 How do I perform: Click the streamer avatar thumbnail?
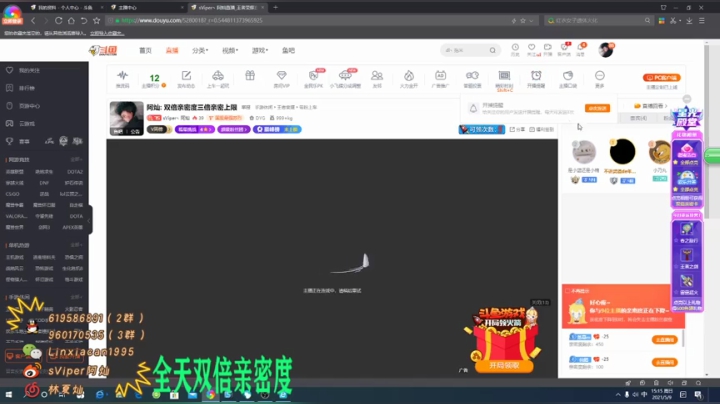coord(126,118)
